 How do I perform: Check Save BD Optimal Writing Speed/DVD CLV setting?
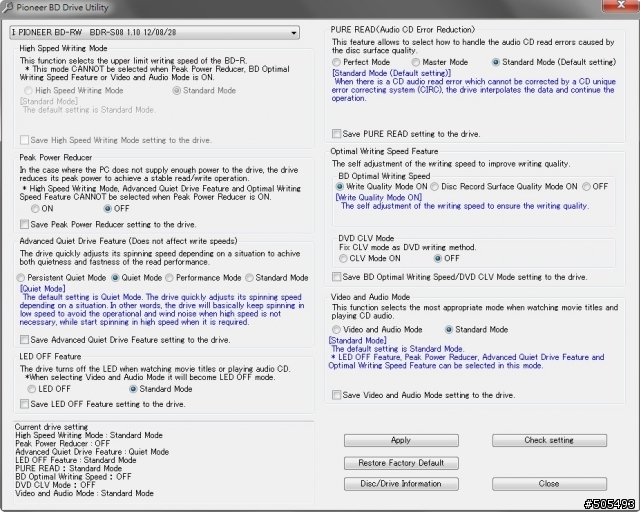coord(337,277)
